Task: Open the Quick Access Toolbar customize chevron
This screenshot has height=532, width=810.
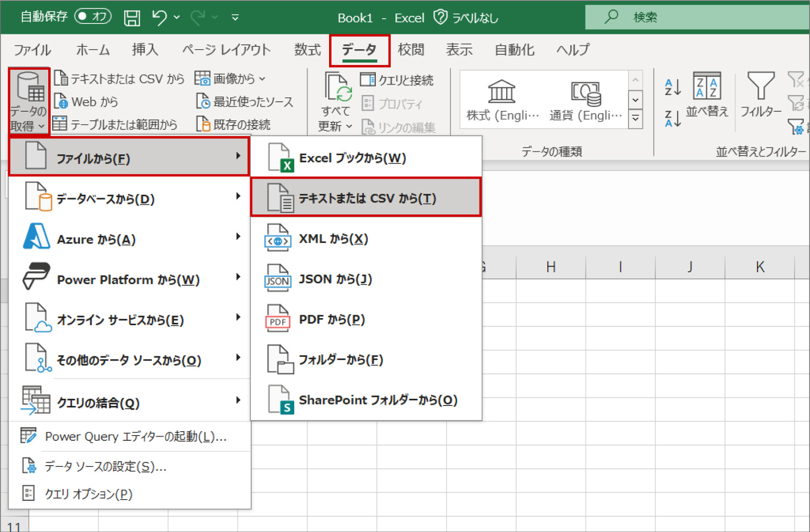Action: click(x=234, y=17)
